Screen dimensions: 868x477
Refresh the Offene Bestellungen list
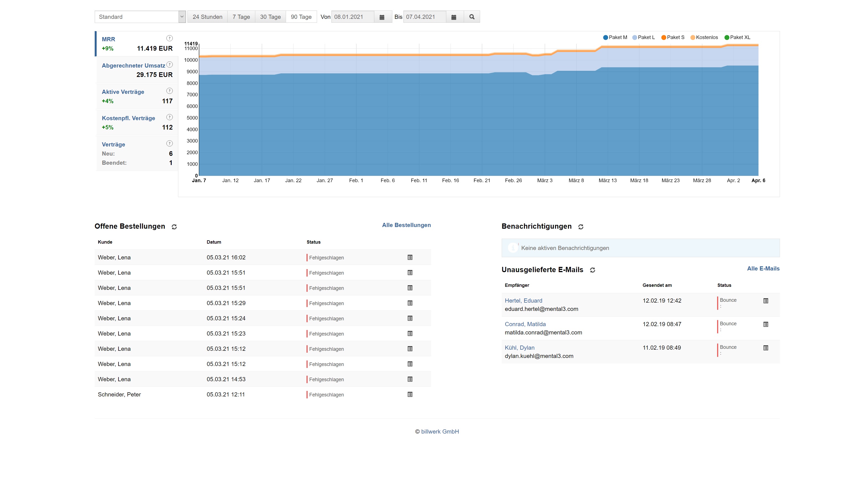174,227
